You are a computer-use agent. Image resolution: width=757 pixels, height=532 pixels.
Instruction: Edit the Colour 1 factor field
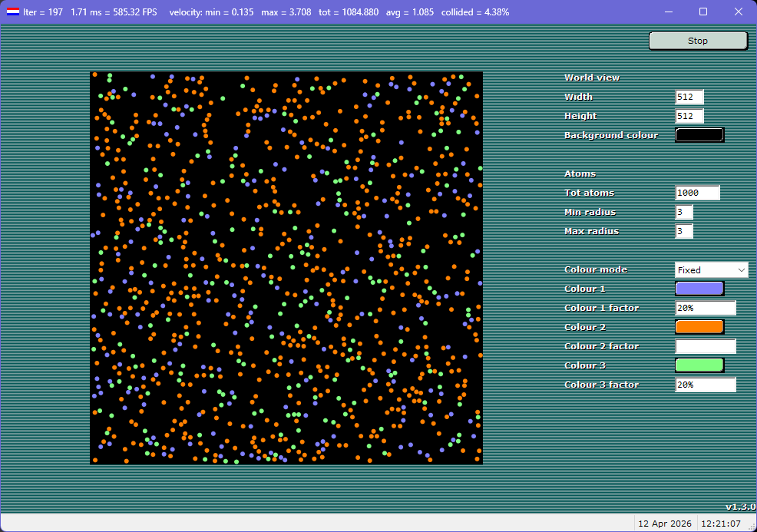705,309
